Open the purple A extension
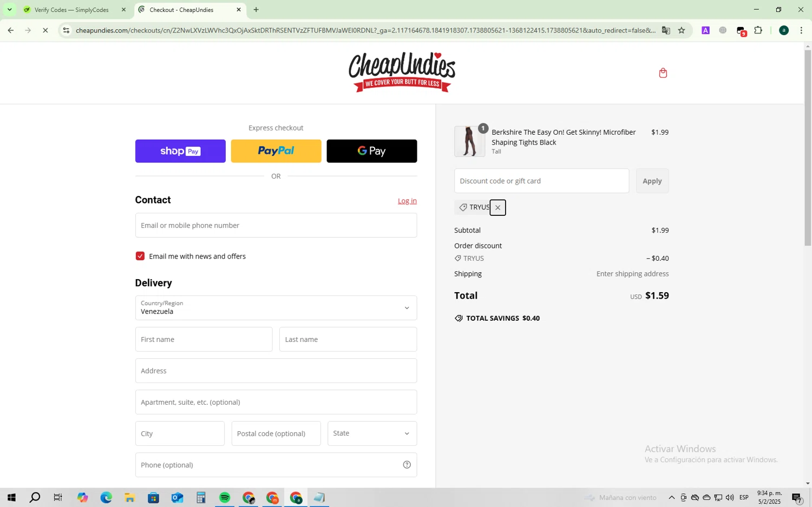Image resolution: width=812 pixels, height=507 pixels. click(x=705, y=30)
